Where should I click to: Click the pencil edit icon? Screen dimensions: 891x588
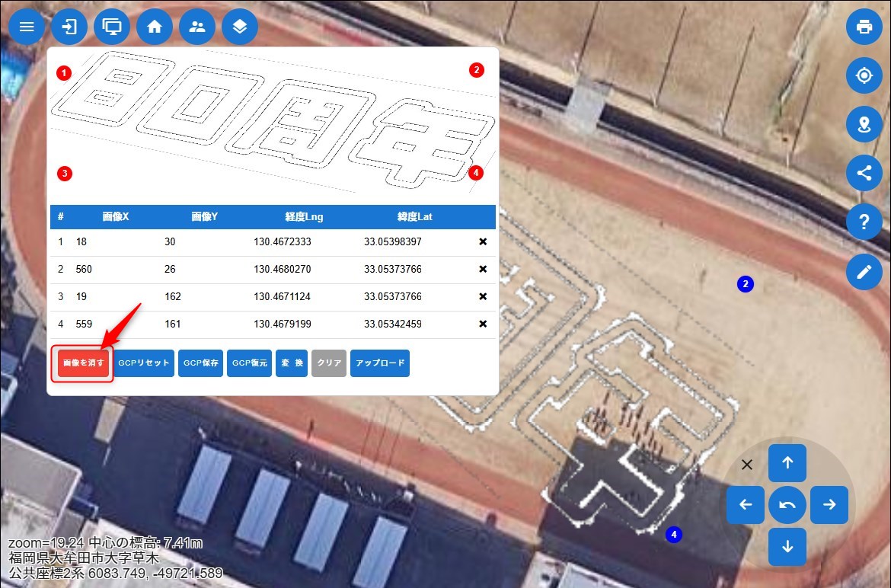pos(864,272)
